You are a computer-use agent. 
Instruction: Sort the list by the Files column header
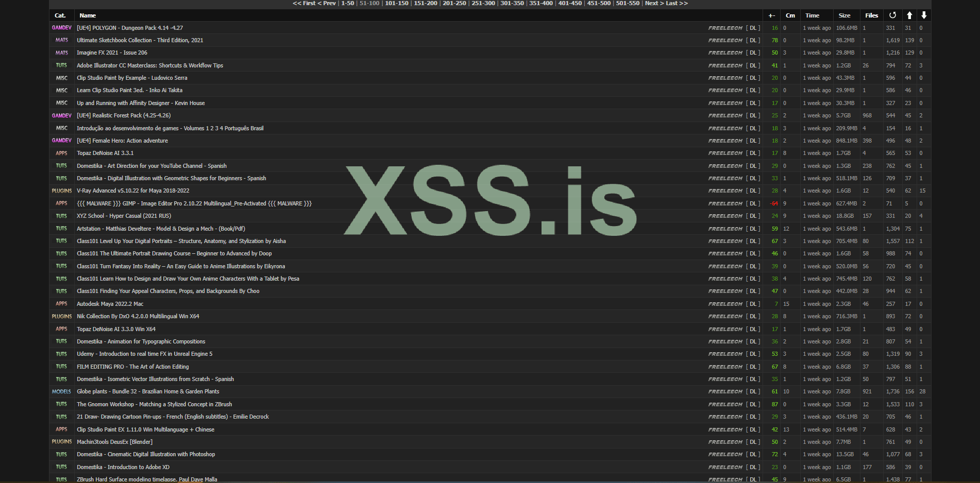click(872, 15)
